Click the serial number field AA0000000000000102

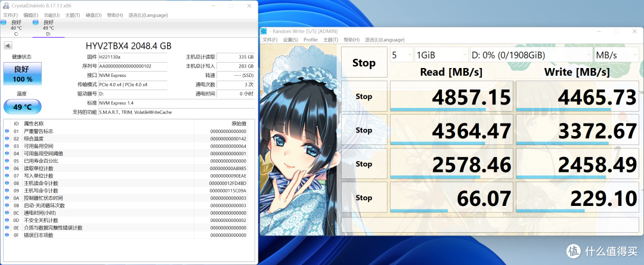click(x=132, y=66)
